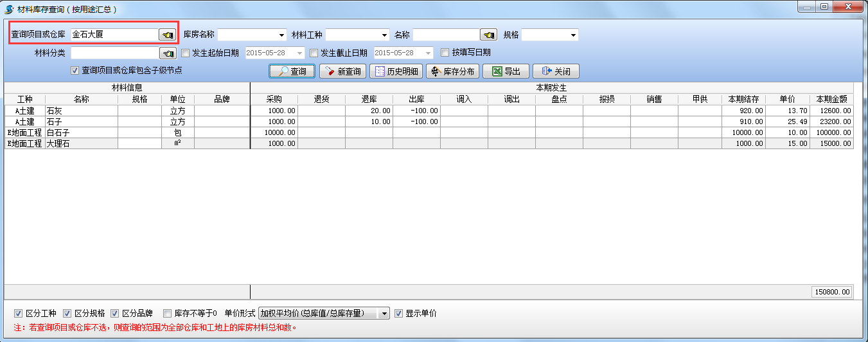868x342 pixels.
Task: Click lookup icon beside 查询项目或仓库 field
Action: point(167,35)
